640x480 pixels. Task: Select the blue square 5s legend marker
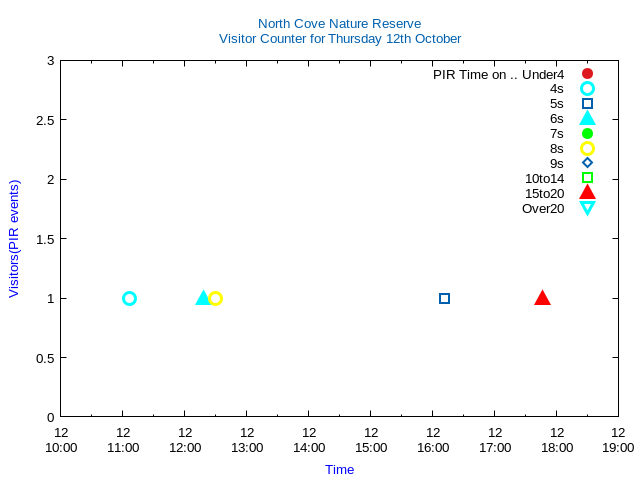(x=588, y=104)
